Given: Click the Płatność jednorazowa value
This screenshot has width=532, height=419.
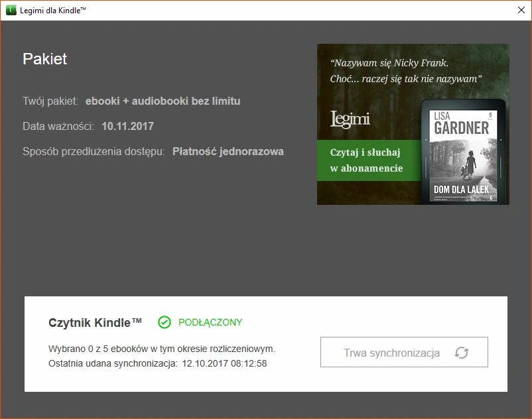Looking at the screenshot, I should (228, 151).
